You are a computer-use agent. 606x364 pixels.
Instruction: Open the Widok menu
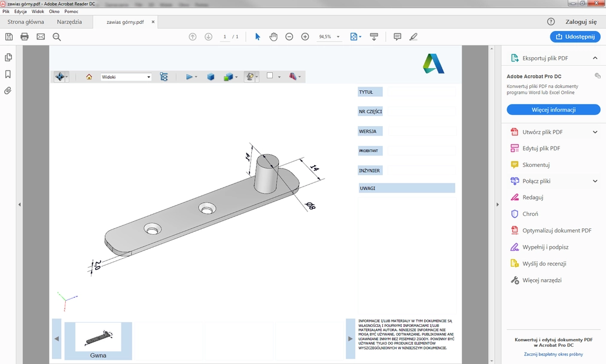click(38, 11)
